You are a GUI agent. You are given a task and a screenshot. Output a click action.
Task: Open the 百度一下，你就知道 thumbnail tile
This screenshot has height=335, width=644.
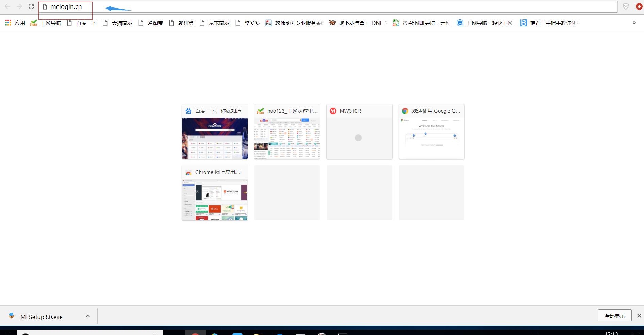(x=215, y=131)
